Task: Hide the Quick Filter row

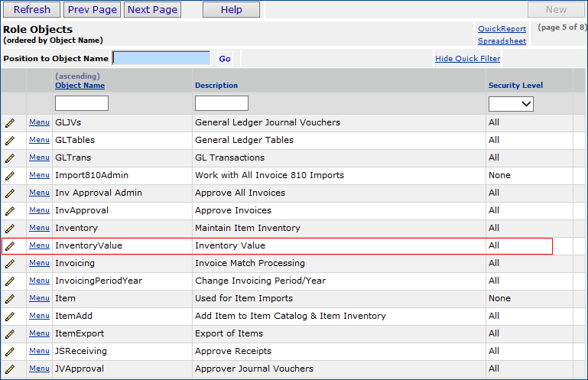Action: 467,59
